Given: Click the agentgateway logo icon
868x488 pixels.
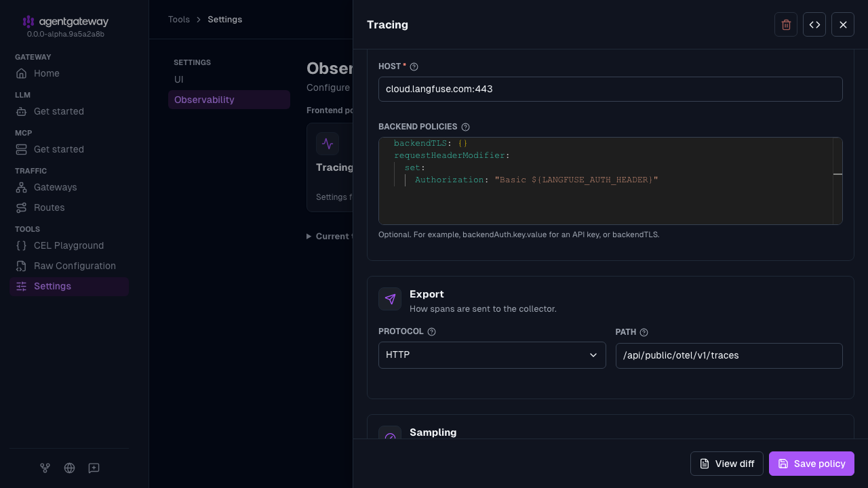Looking at the screenshot, I should click(x=28, y=22).
